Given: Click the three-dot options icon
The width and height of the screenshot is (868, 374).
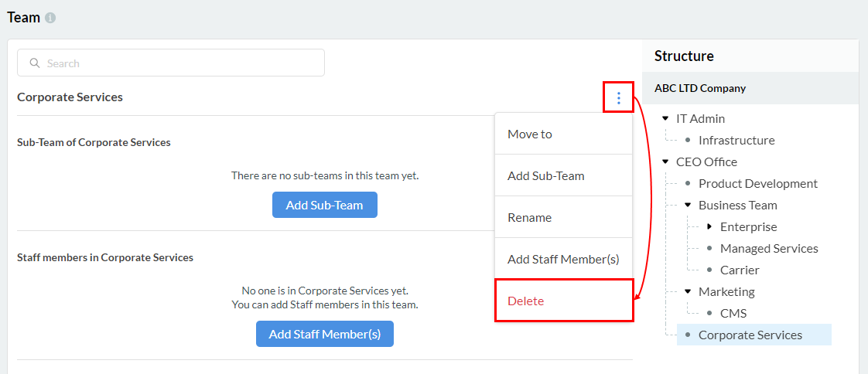Looking at the screenshot, I should pos(618,97).
